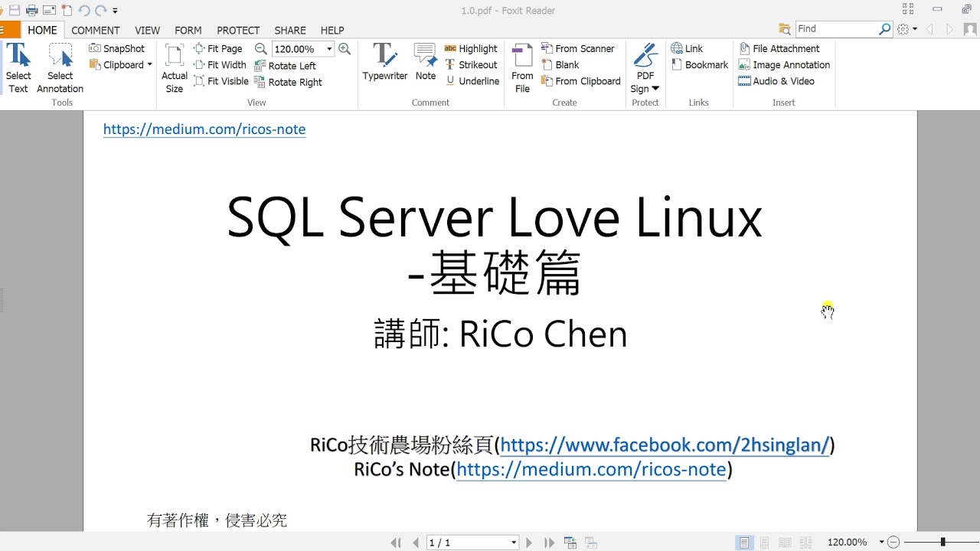Go to the previous page
The width and height of the screenshot is (980, 551).
click(416, 543)
